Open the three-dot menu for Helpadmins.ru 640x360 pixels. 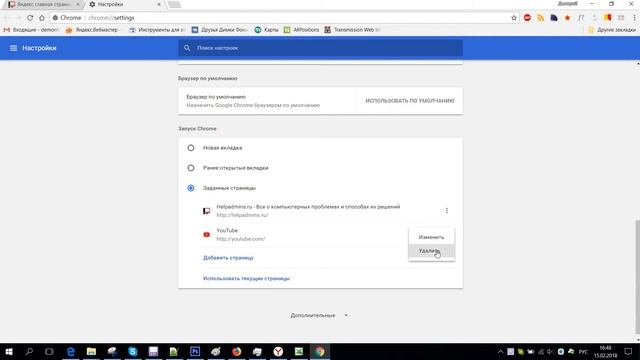tap(447, 211)
